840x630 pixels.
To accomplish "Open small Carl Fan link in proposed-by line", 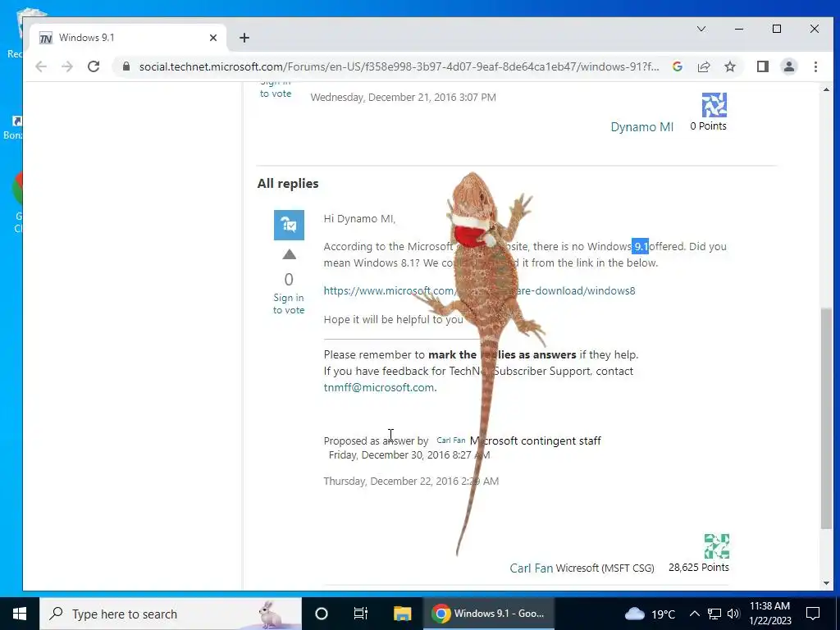I will point(450,441).
